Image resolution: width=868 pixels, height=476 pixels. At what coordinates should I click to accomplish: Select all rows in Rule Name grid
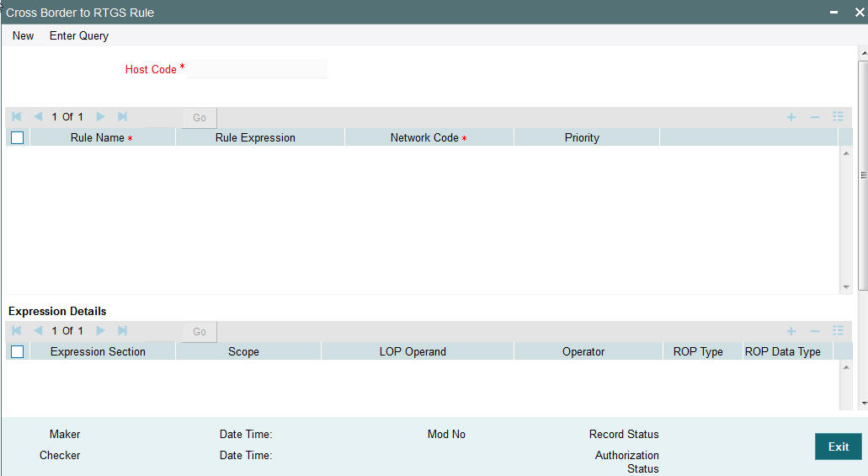point(17,137)
